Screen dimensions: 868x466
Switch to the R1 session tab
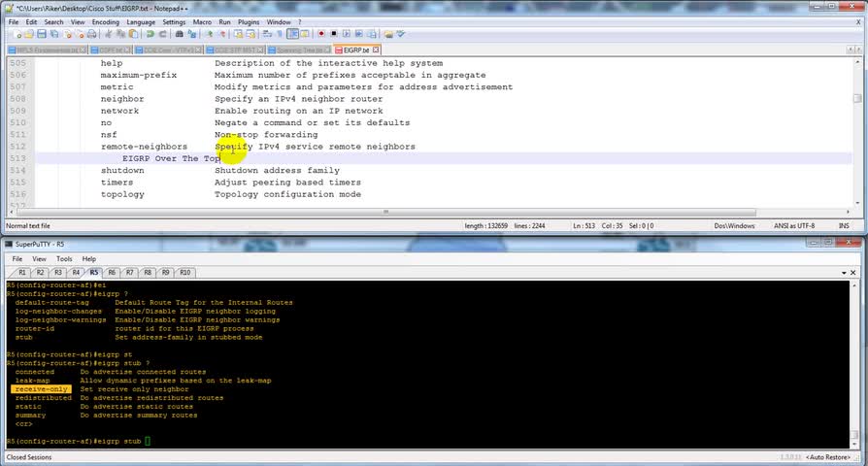21,272
